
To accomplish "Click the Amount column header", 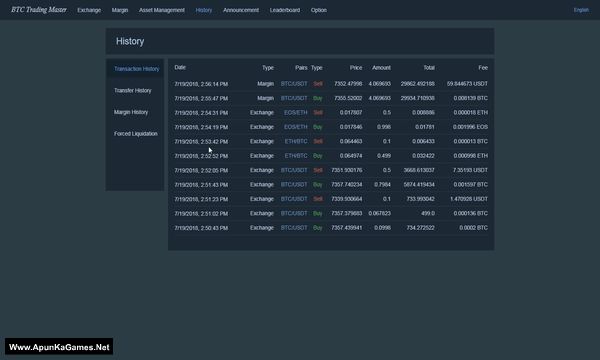I will (x=382, y=68).
